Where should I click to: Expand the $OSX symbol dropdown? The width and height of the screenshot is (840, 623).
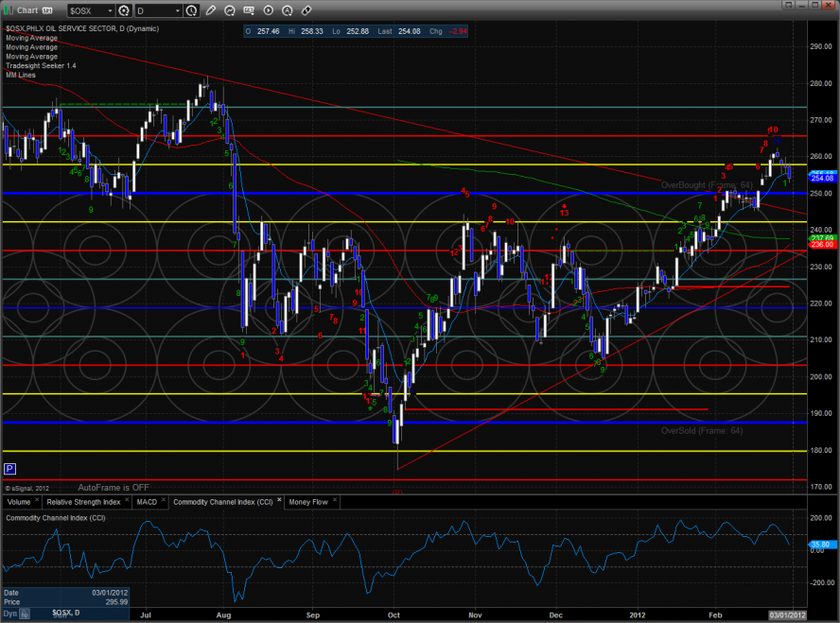108,10
